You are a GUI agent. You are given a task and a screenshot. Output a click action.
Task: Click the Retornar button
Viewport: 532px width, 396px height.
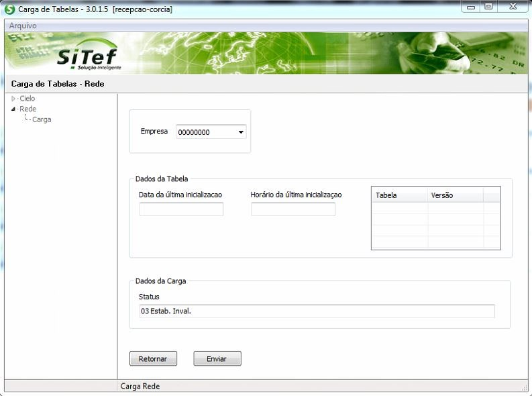point(153,358)
